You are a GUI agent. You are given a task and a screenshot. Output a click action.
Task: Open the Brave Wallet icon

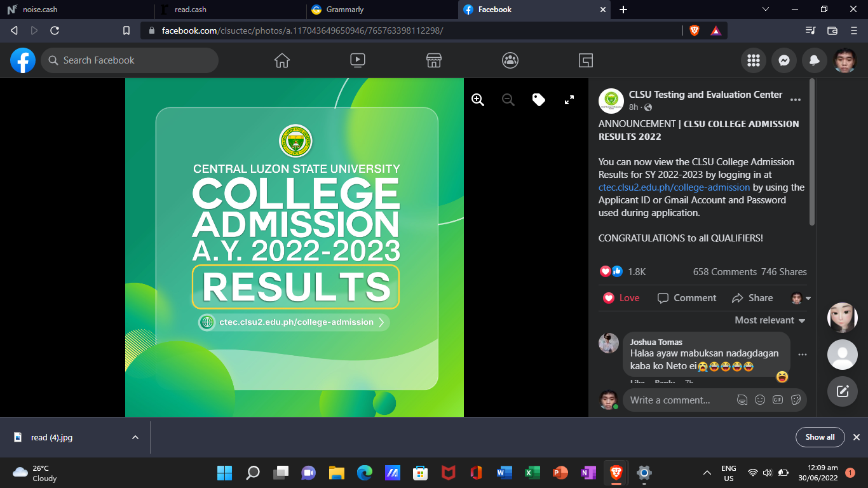pyautogui.click(x=832, y=30)
